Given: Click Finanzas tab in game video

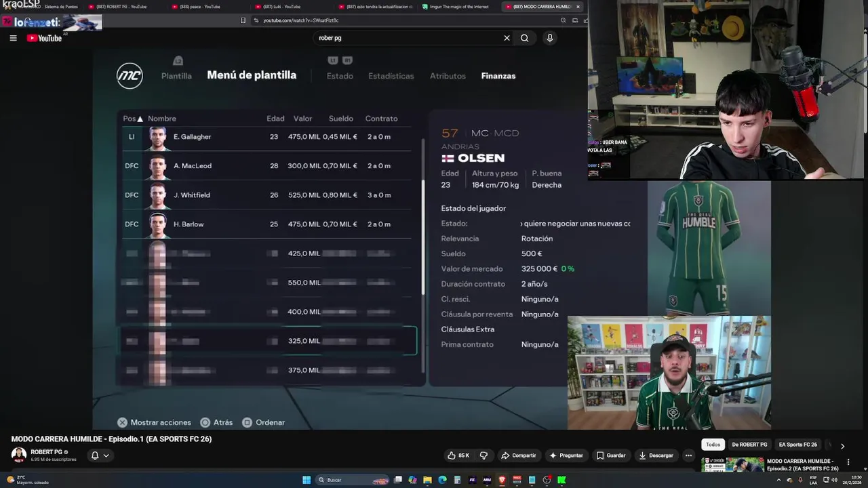Looking at the screenshot, I should pos(498,76).
